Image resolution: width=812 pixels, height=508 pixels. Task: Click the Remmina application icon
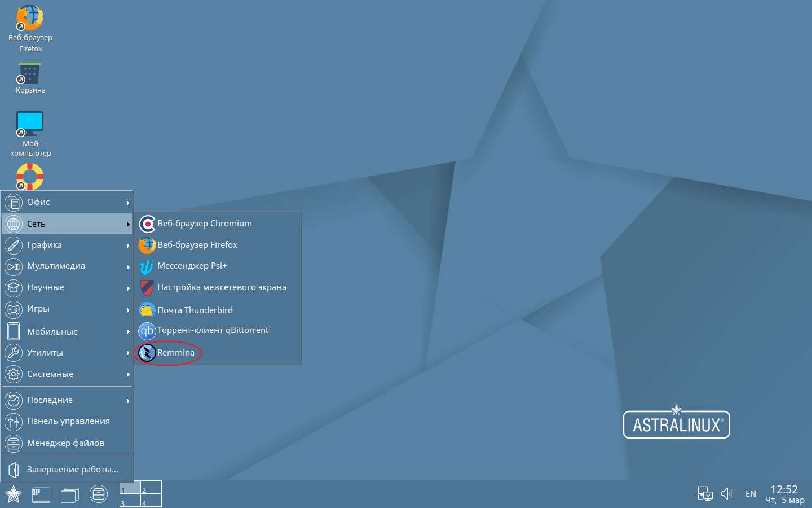click(x=147, y=353)
